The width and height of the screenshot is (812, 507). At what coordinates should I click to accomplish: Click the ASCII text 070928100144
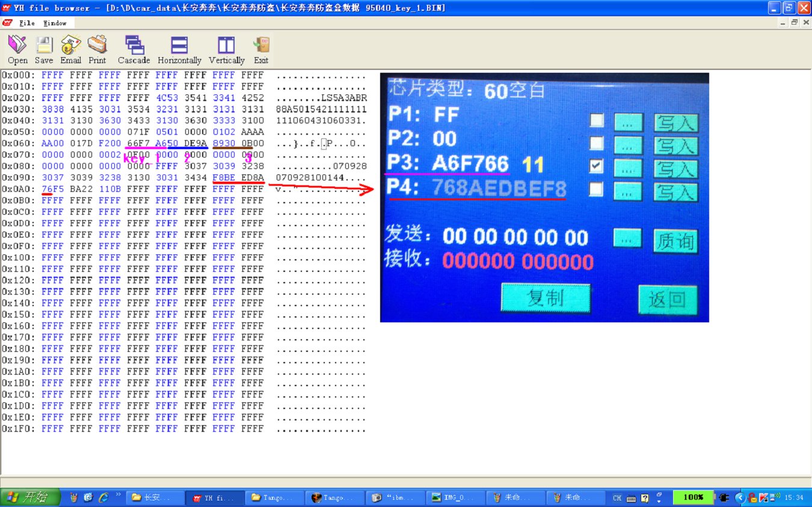click(310, 177)
